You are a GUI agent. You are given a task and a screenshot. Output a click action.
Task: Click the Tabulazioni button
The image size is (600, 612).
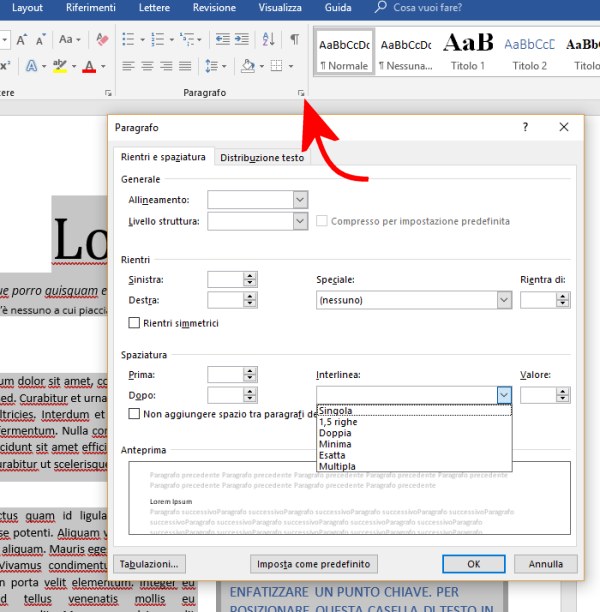click(x=151, y=563)
